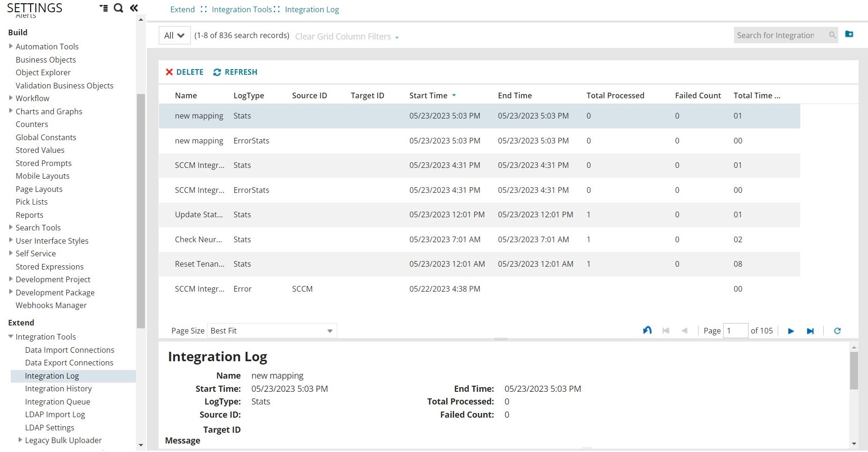Open the Page Size Best Fit dropdown
Image resolution: width=868 pixels, height=452 pixels.
pos(329,330)
